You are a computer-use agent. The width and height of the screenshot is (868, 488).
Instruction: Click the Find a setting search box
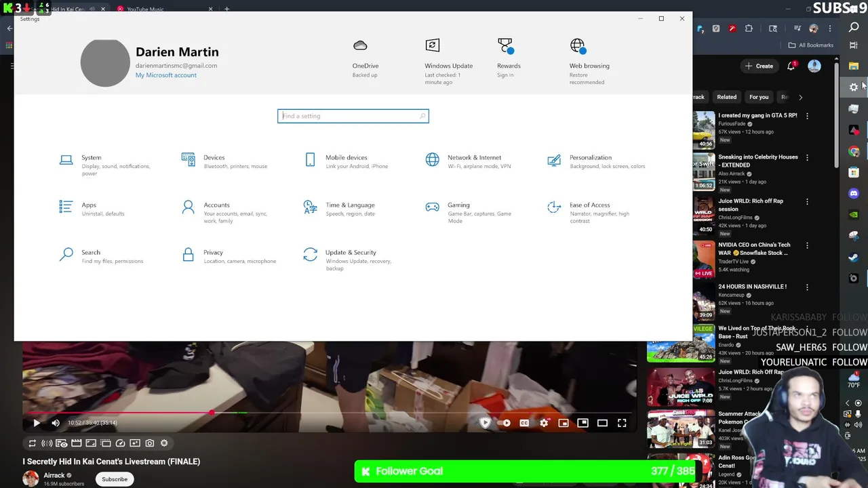[353, 116]
